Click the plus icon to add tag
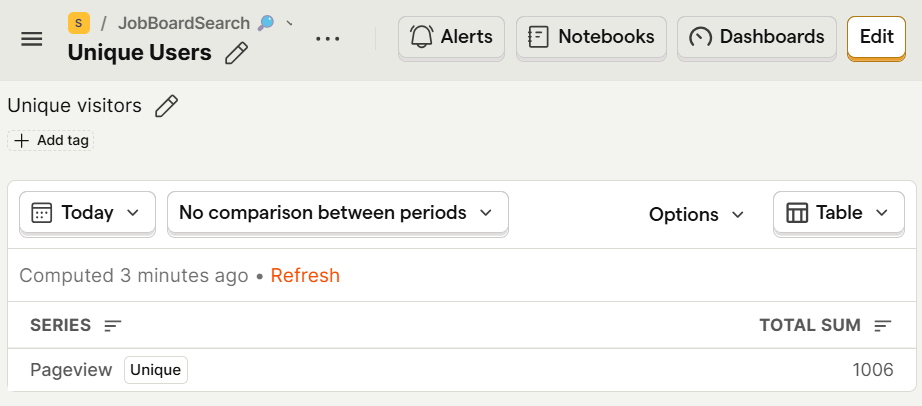The height and width of the screenshot is (406, 922). pos(22,141)
